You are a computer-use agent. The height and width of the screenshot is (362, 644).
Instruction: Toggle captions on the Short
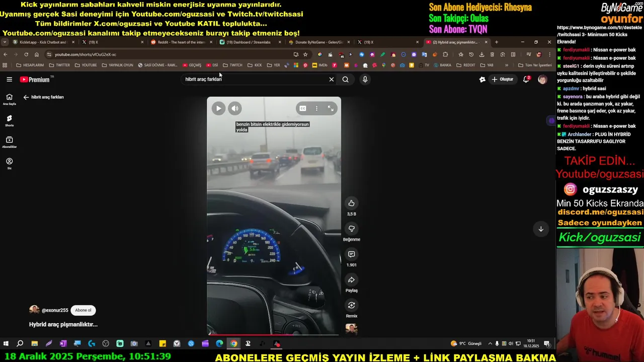pos(303,108)
